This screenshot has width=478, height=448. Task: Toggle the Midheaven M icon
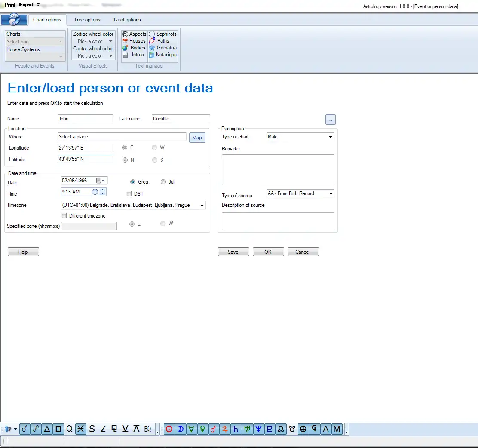[x=337, y=429]
